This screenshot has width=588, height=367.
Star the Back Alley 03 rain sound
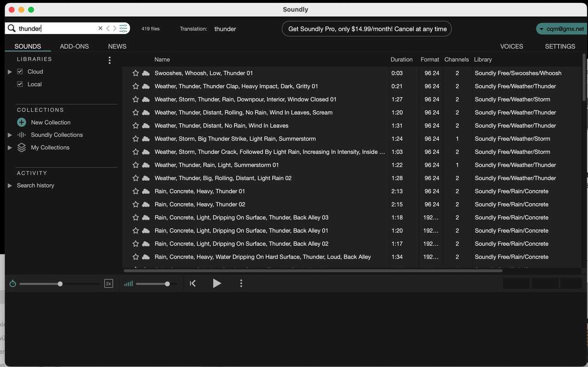click(x=136, y=218)
